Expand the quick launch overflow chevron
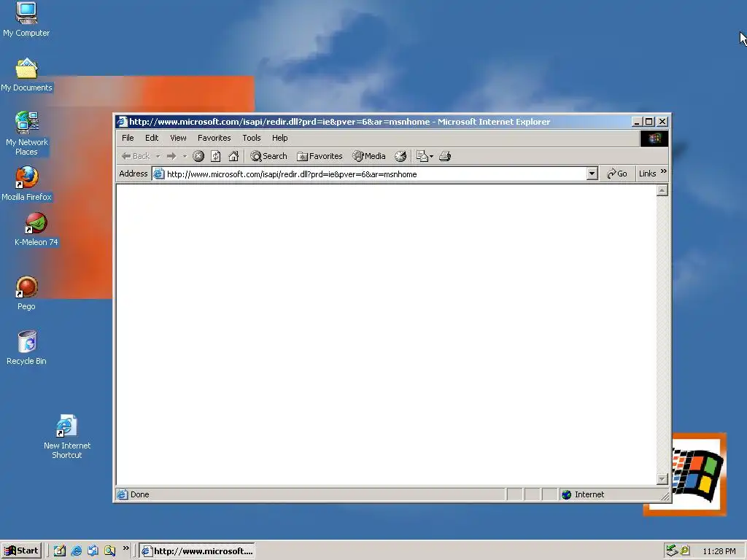Image resolution: width=747 pixels, height=560 pixels. [125, 548]
